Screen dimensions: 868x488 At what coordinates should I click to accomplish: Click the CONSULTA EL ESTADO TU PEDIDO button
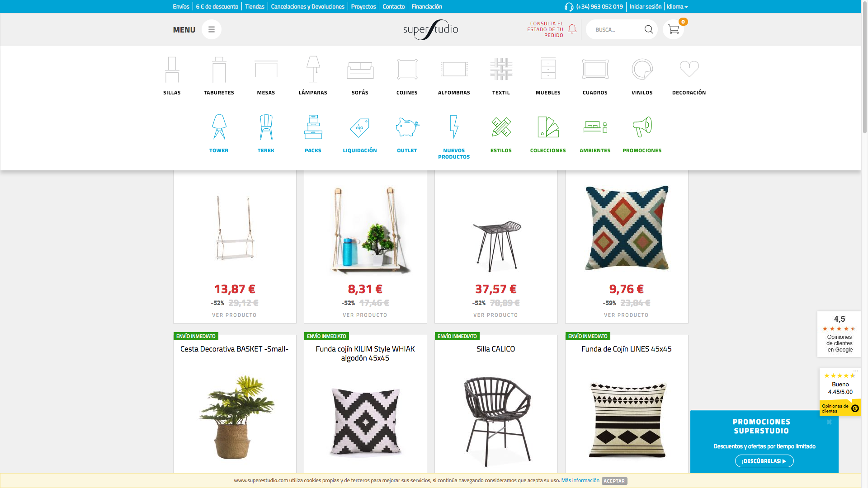[546, 29]
